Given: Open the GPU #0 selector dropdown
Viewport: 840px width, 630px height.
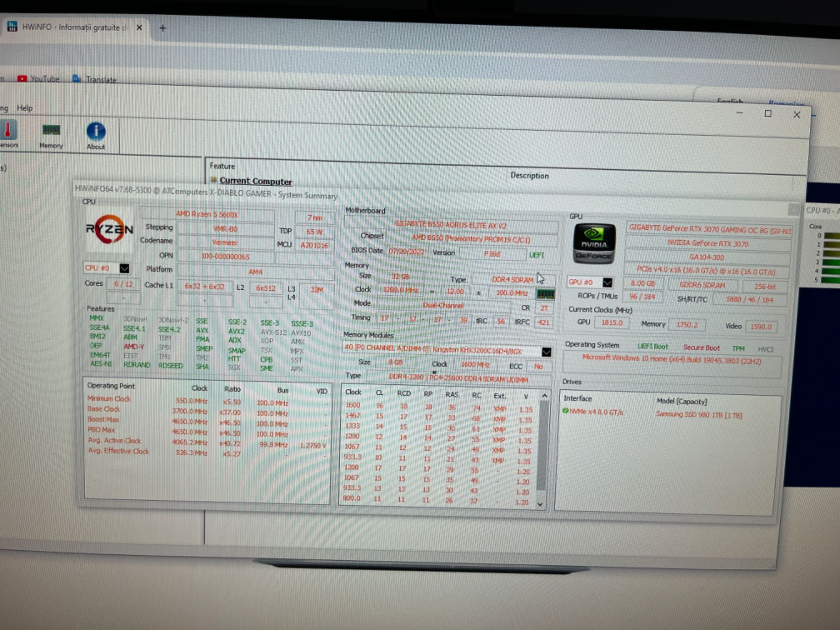Looking at the screenshot, I should click(x=607, y=282).
